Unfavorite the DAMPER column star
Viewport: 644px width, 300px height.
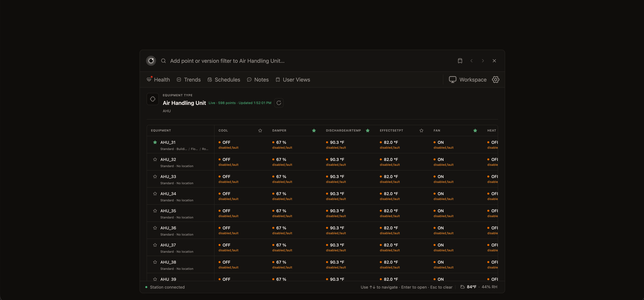tap(314, 130)
